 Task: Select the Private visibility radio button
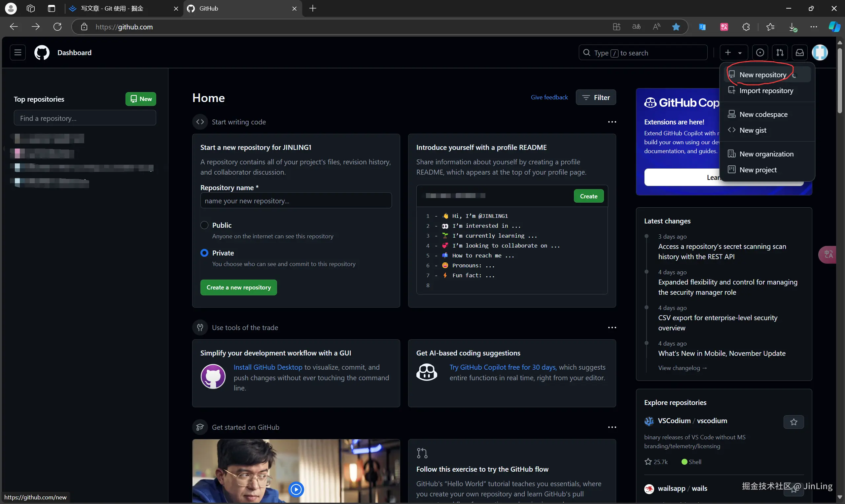(x=204, y=253)
